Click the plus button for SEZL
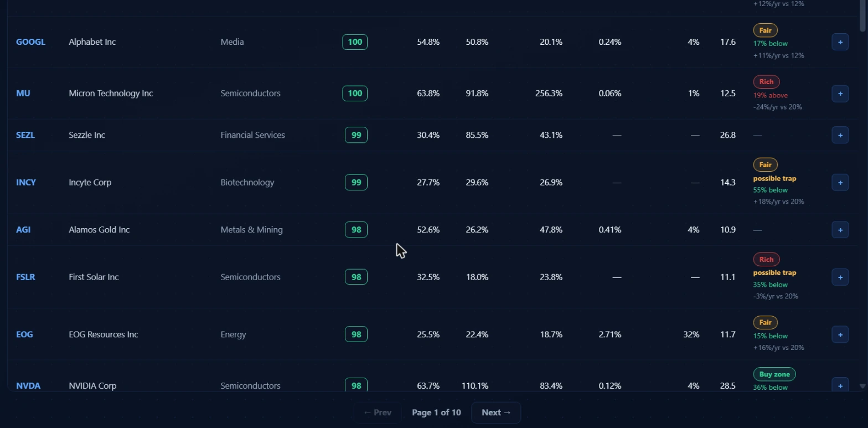 [840, 135]
